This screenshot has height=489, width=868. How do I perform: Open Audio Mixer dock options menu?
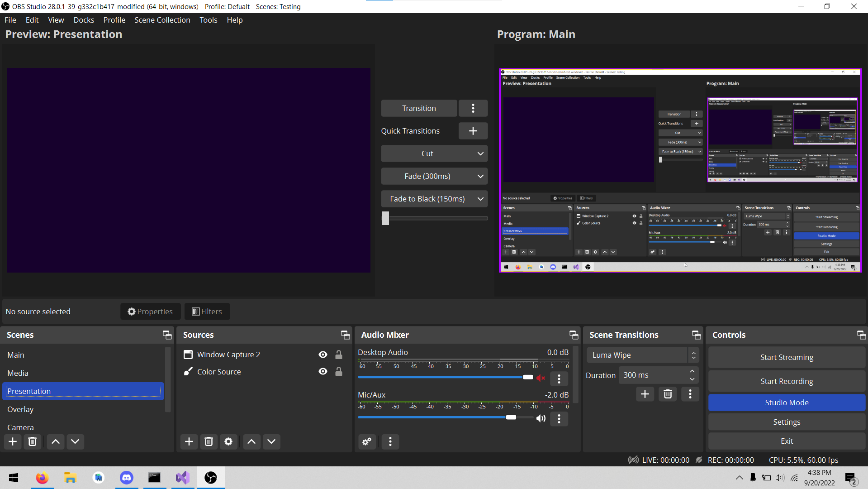point(390,441)
